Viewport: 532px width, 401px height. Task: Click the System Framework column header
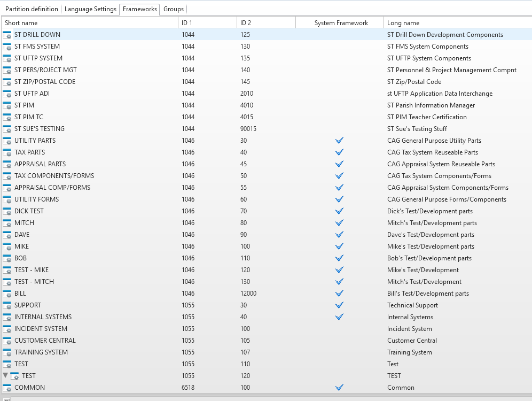pyautogui.click(x=340, y=23)
